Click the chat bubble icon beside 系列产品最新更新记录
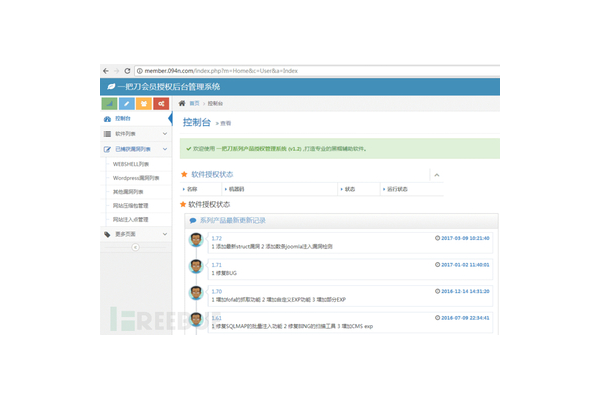Screen dimensions: 600x400 [193, 220]
